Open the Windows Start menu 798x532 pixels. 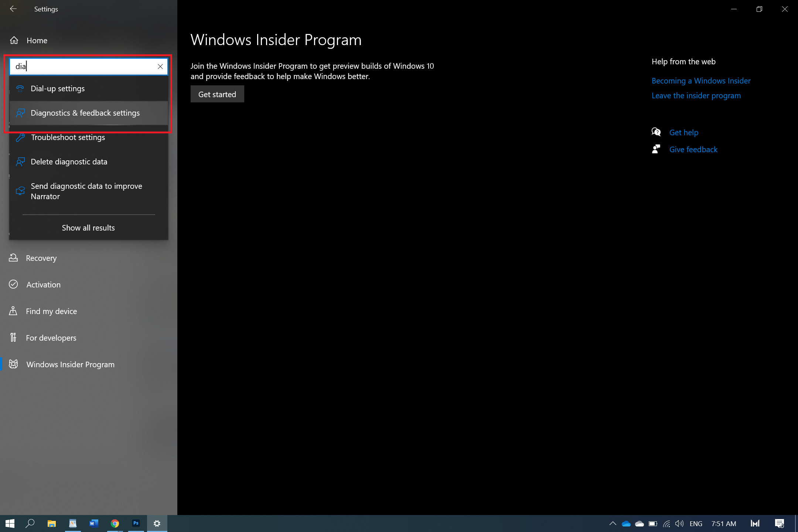coord(10,524)
